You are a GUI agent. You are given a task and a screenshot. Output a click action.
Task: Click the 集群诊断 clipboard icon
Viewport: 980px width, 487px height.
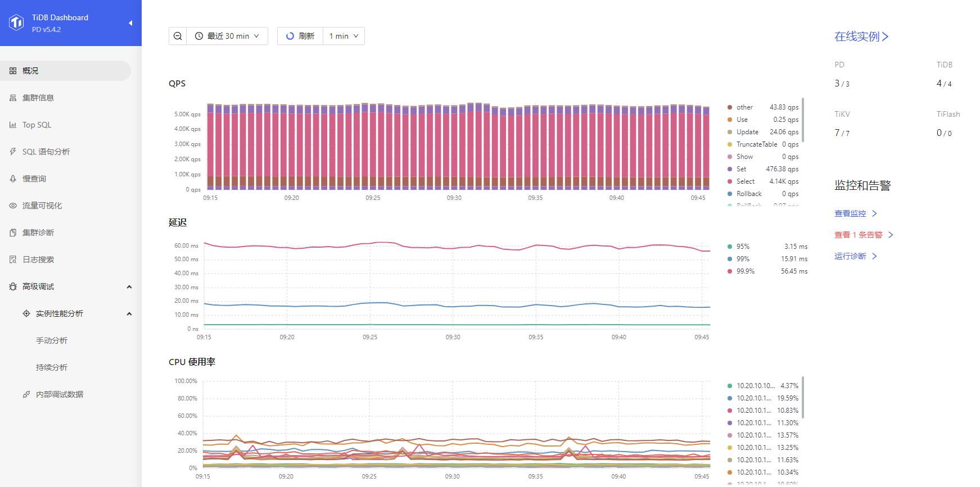(x=13, y=233)
